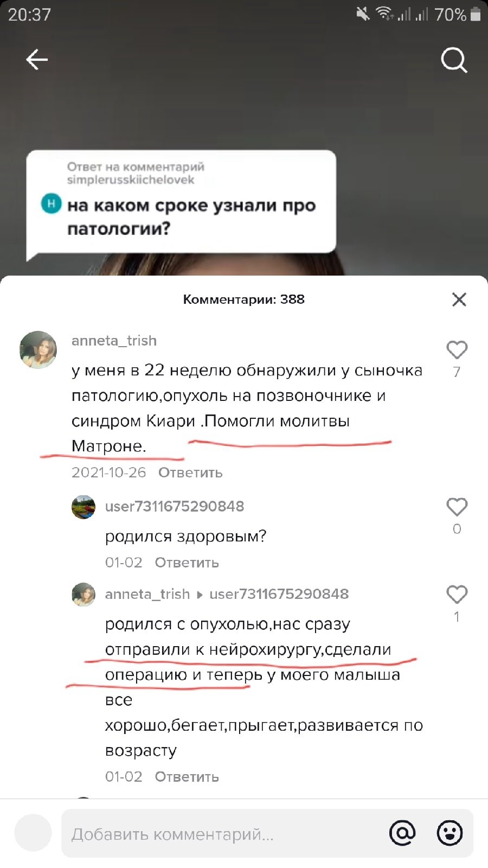Open username user7311675290848 on second comment
The image size is (488, 868).
click(x=175, y=507)
